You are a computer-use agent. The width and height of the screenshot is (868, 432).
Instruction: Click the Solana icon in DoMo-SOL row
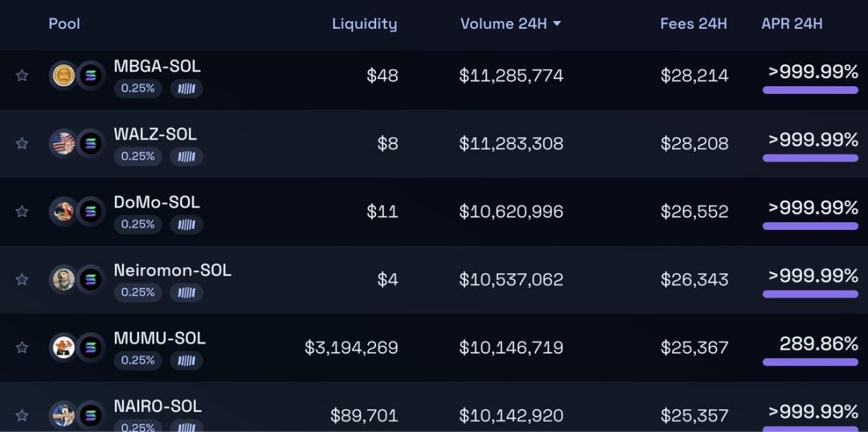pyautogui.click(x=90, y=212)
